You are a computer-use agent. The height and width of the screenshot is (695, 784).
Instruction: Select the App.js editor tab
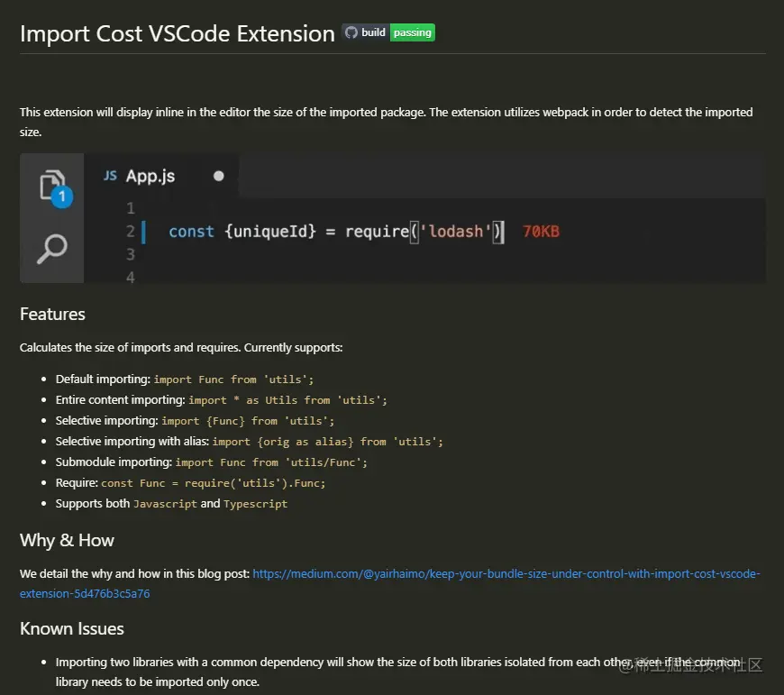point(161,176)
